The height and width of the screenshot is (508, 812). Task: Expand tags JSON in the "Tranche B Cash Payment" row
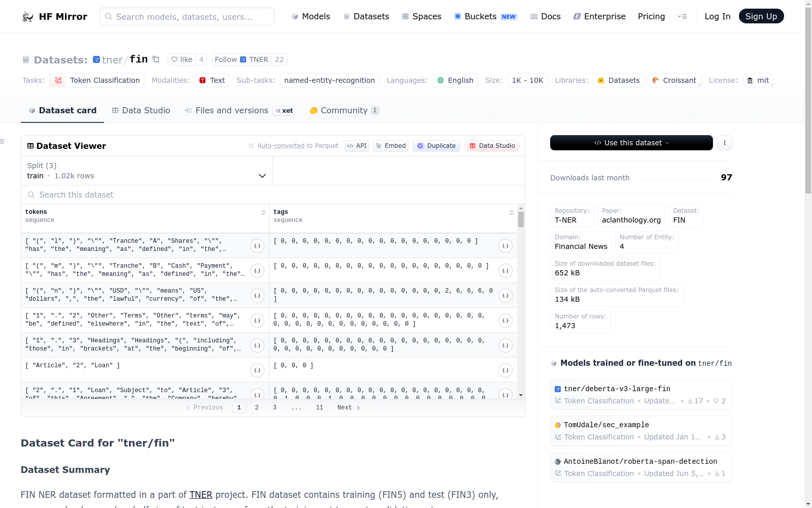click(505, 271)
